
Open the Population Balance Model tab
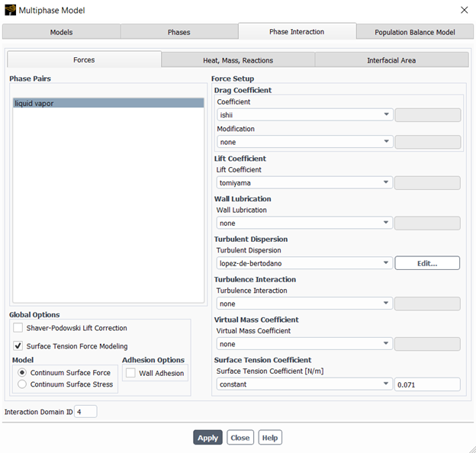(x=415, y=32)
